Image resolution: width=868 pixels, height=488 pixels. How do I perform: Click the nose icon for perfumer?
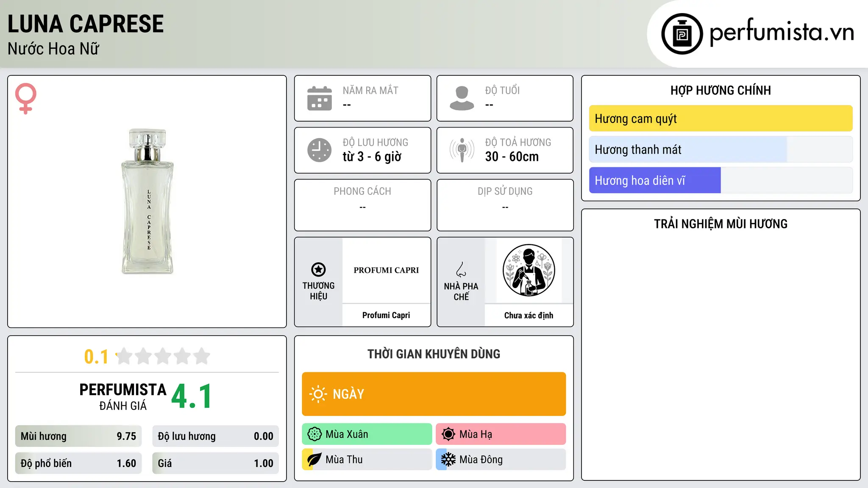[x=461, y=269]
